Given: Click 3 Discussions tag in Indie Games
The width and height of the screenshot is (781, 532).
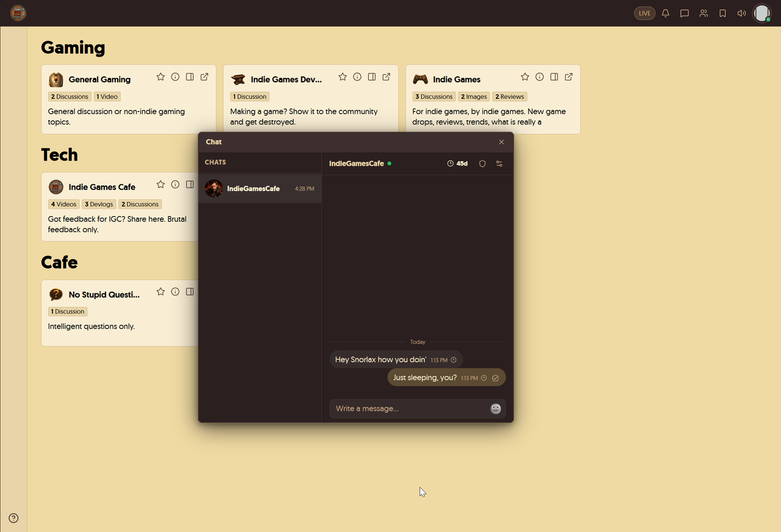Looking at the screenshot, I should coord(434,96).
